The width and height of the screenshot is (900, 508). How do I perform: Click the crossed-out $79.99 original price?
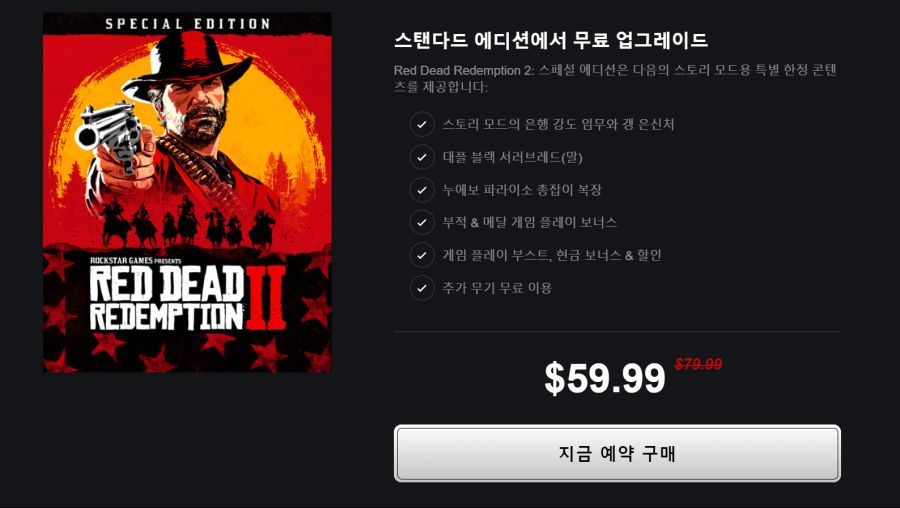698,364
